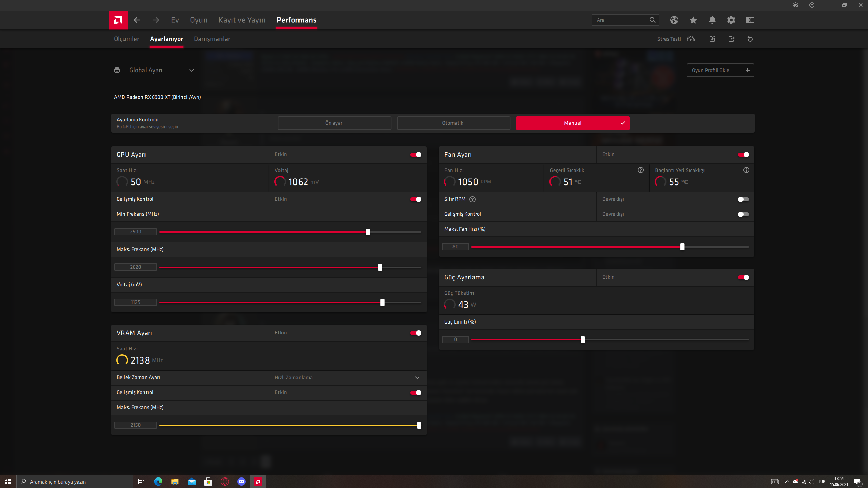Disable the VRAM Ayarı toggle
This screenshot has width=868, height=488.
point(416,333)
